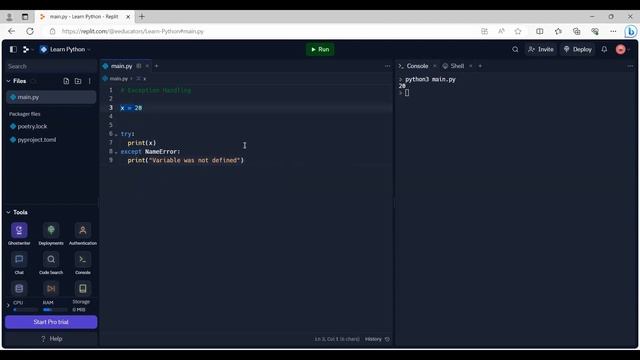Open workspace search magnifier in header

coord(515,49)
